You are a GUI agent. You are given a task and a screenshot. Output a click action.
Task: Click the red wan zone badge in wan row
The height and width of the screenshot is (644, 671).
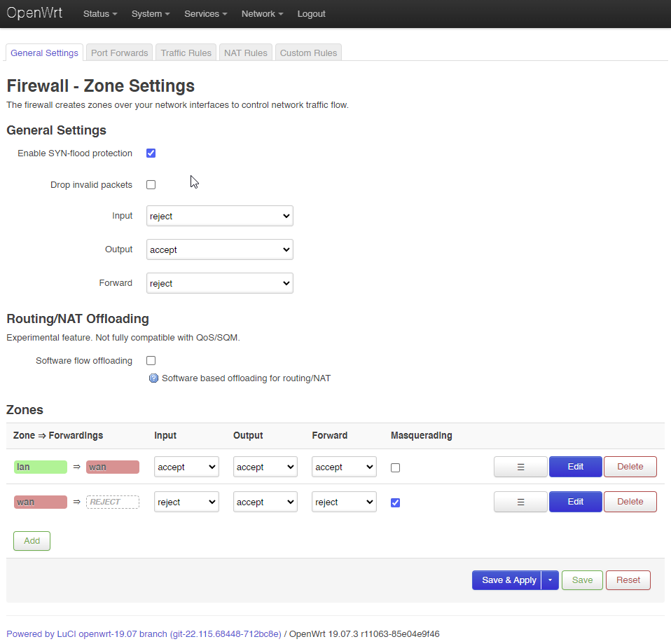(41, 502)
